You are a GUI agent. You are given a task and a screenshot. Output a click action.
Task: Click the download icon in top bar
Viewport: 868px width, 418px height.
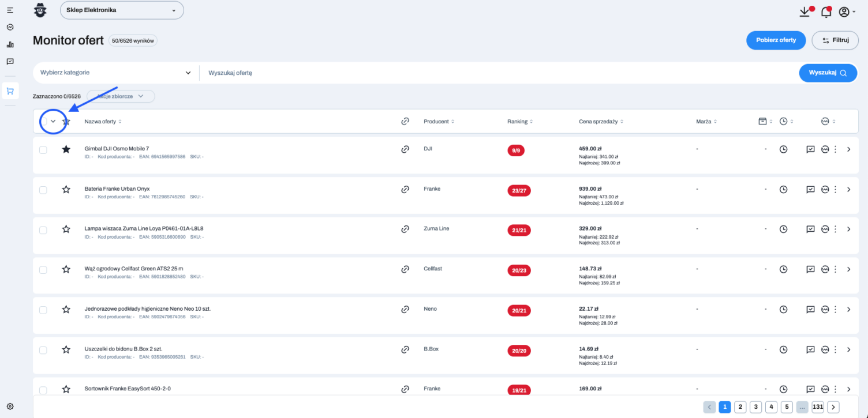pyautogui.click(x=805, y=12)
